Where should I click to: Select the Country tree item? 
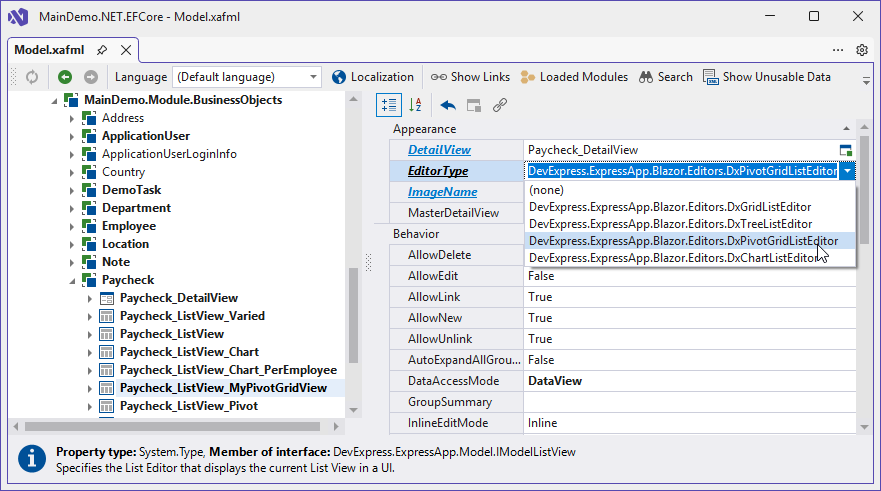pyautogui.click(x=124, y=172)
